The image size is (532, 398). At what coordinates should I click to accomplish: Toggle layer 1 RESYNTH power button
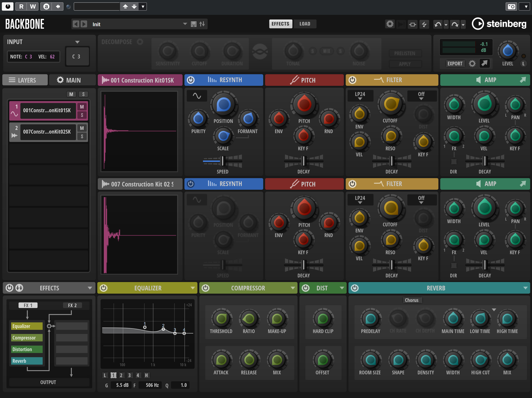coord(191,80)
